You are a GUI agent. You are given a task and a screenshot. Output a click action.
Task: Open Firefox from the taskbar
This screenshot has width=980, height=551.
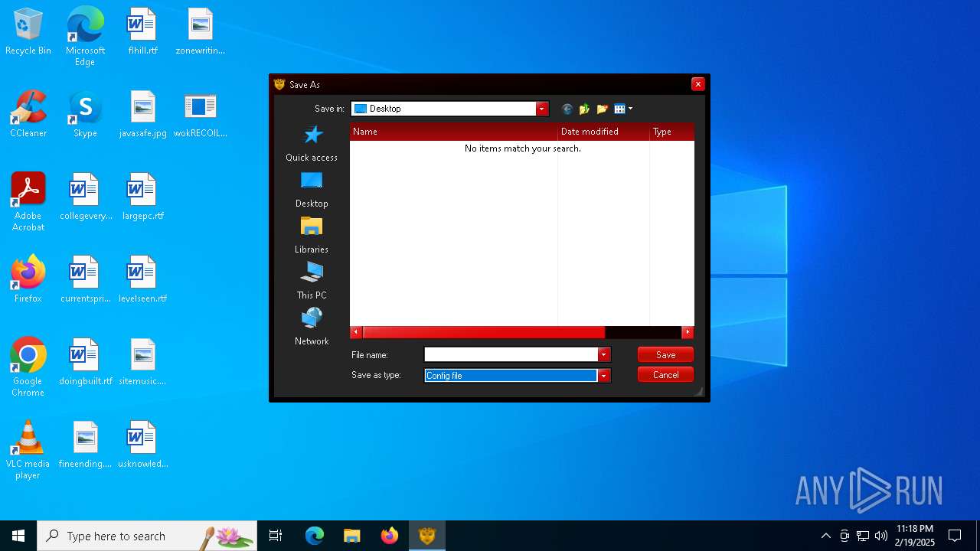point(389,536)
